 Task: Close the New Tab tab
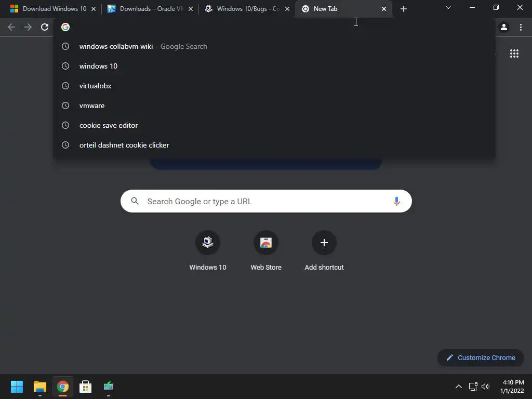[x=384, y=9]
